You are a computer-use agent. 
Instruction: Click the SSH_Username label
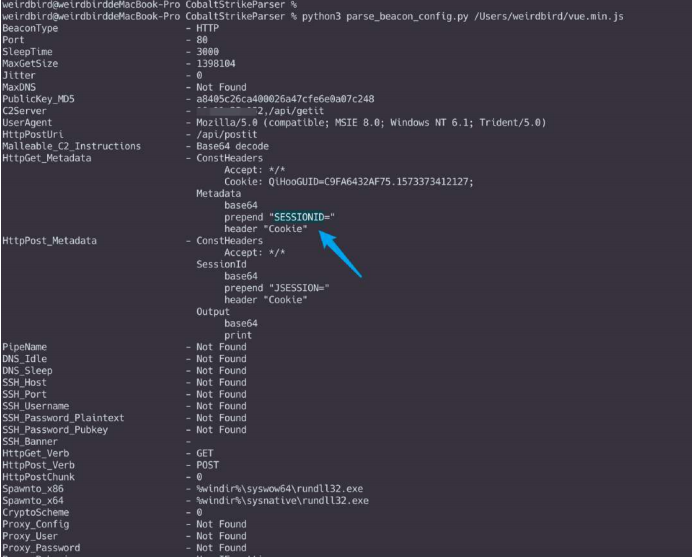click(x=36, y=406)
